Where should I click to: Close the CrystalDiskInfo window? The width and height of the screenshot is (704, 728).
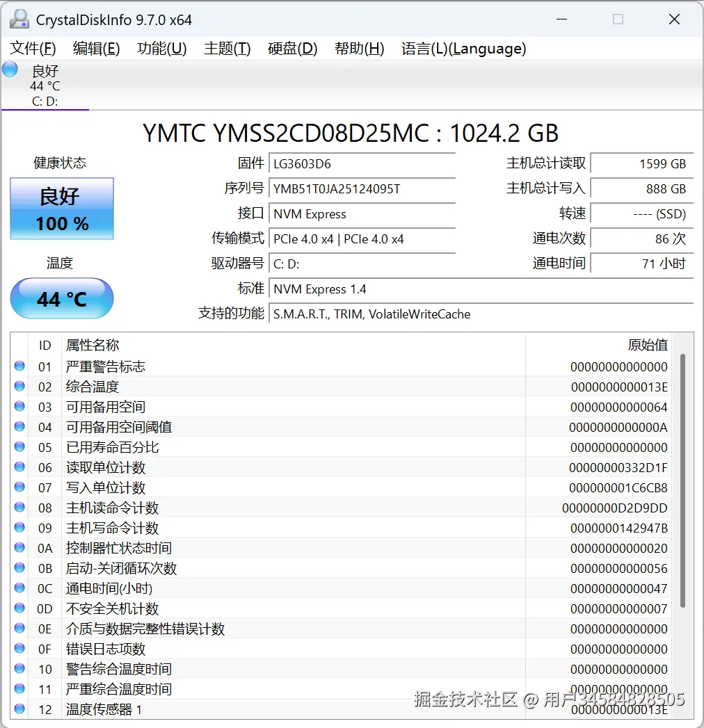tap(674, 19)
